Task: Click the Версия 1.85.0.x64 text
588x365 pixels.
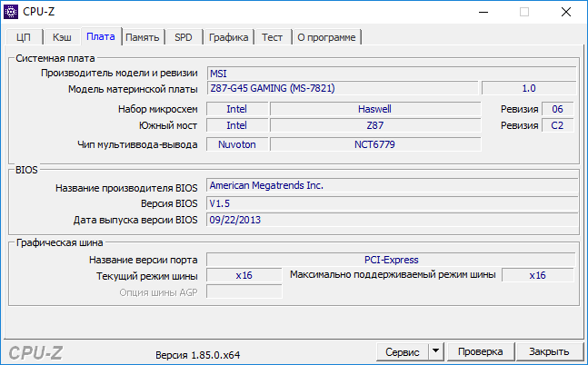Action: tap(197, 355)
